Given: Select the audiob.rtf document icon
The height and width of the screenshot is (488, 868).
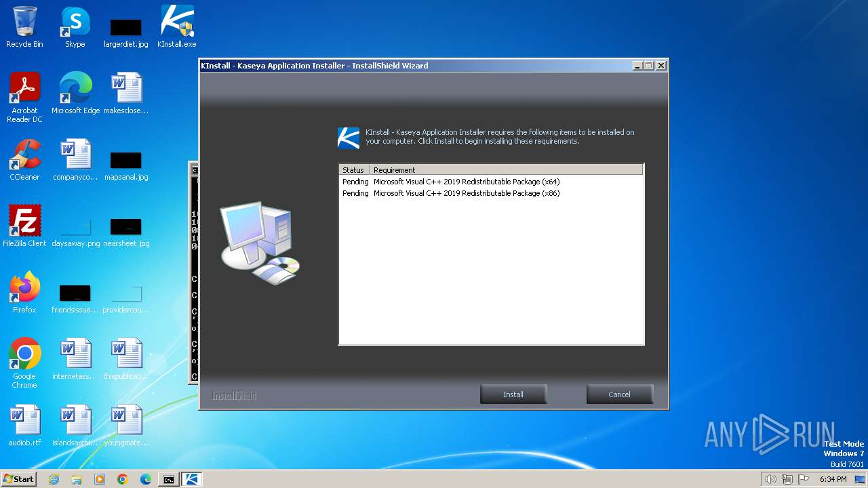Looking at the screenshot, I should click(x=24, y=426).
